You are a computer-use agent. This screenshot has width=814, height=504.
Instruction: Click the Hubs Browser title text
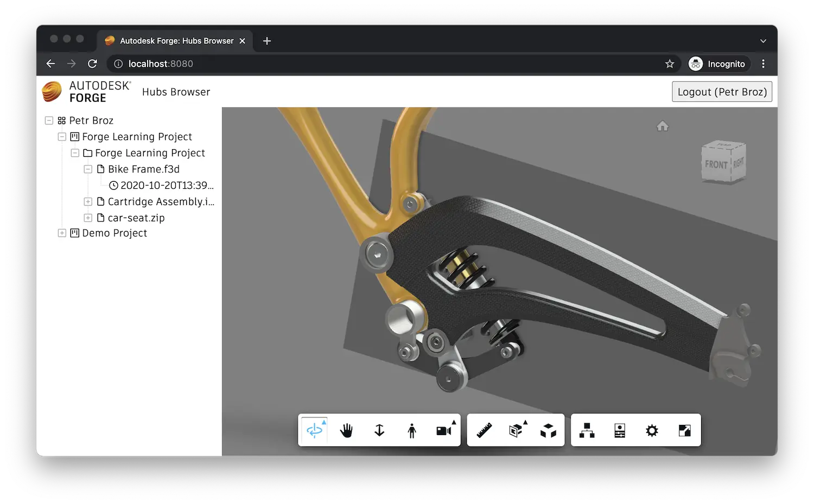click(176, 92)
